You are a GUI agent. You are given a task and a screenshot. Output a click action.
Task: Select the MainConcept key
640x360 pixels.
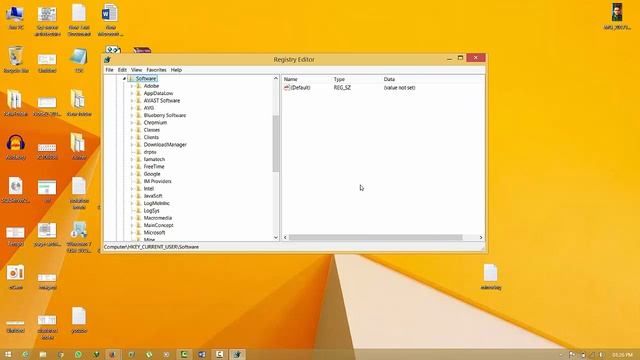[x=158, y=226]
